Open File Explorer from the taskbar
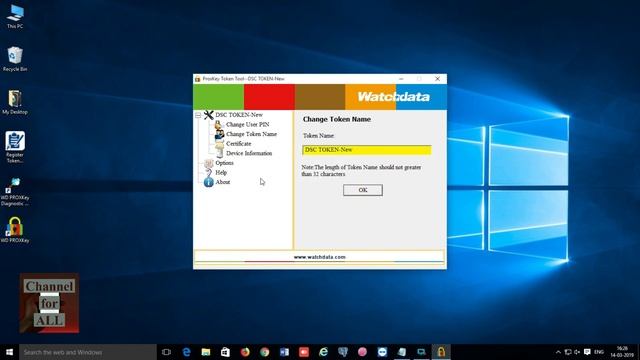Screen dimensions: 640x360 click(206, 352)
